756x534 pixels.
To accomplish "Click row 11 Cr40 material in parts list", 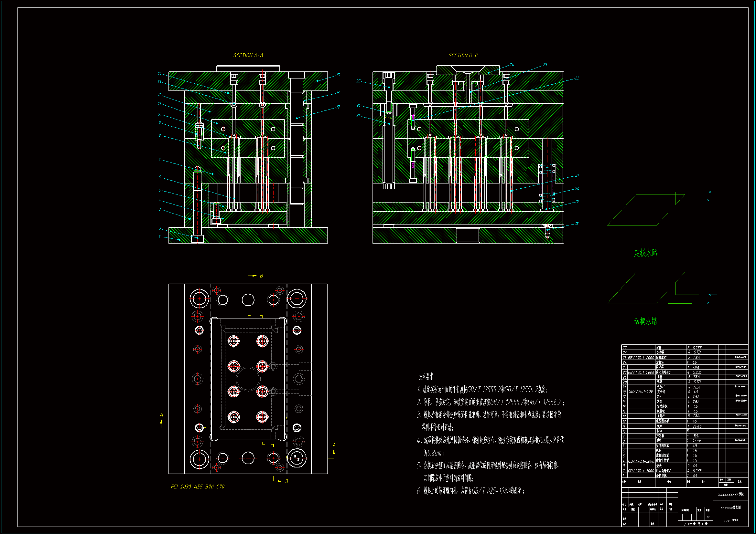I will coord(697,426).
